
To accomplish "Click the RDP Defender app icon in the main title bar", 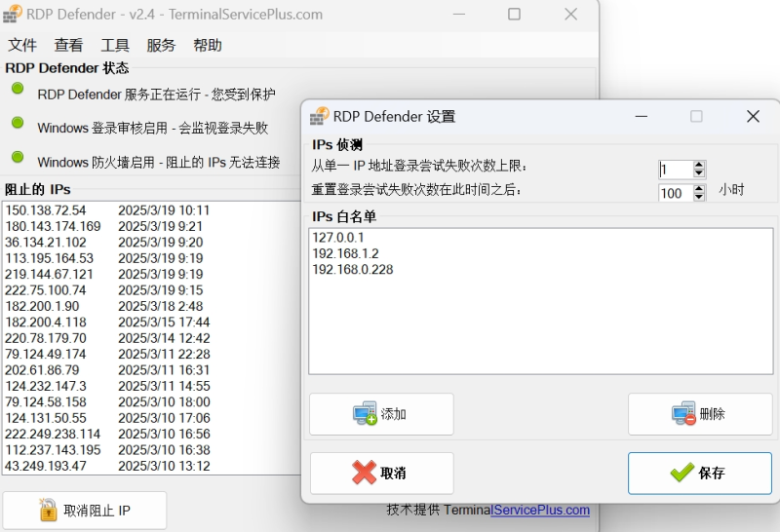I will pos(13,14).
